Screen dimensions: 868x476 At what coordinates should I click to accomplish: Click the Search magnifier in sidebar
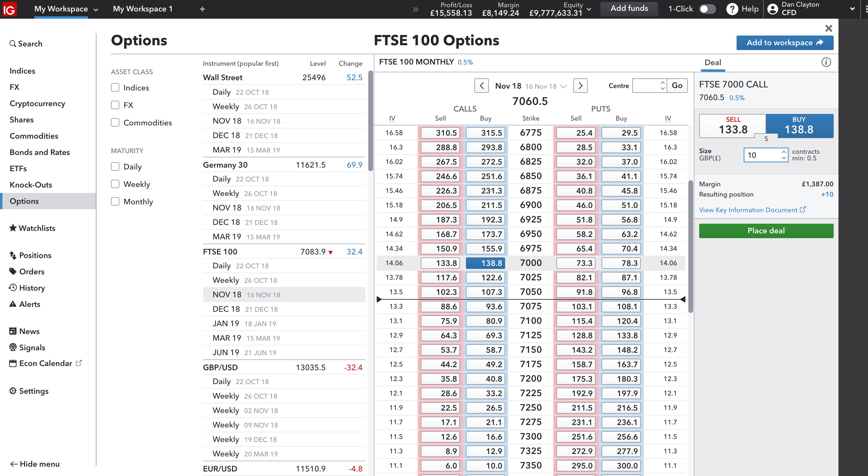coord(13,44)
